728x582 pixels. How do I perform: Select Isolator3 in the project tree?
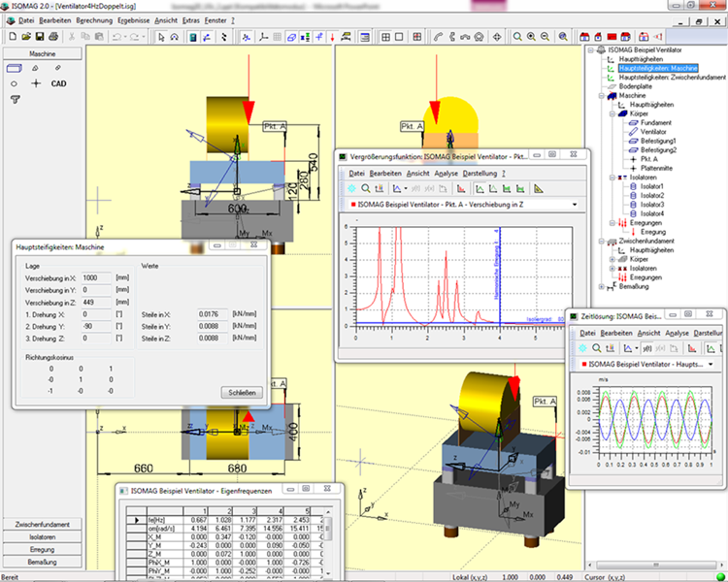652,205
